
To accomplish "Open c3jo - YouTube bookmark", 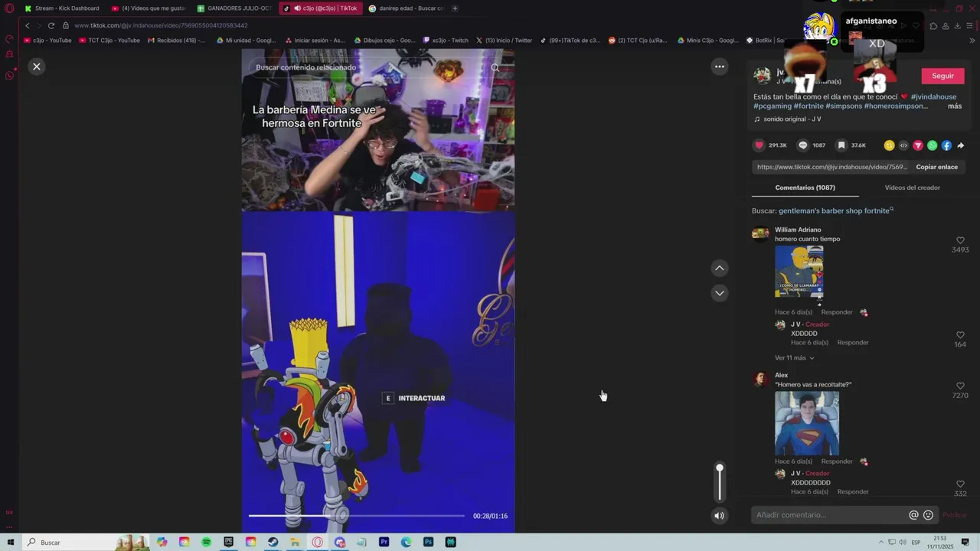I will (x=47, y=41).
